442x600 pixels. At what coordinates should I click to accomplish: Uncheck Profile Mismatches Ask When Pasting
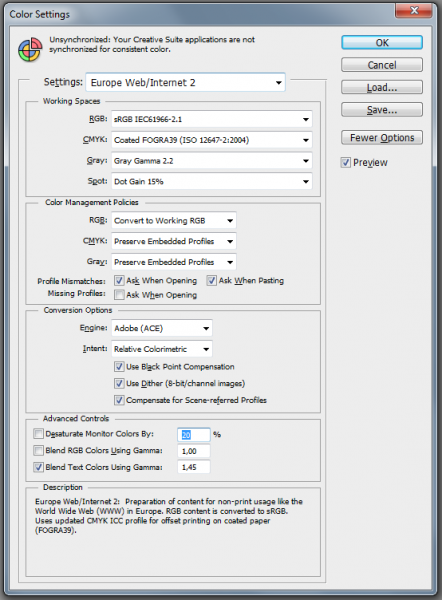(x=212, y=280)
